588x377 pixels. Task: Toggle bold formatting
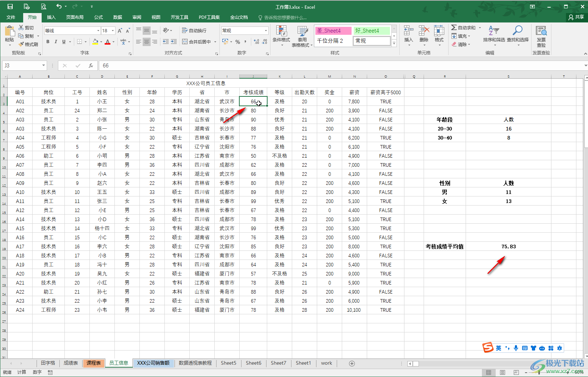tap(48, 42)
